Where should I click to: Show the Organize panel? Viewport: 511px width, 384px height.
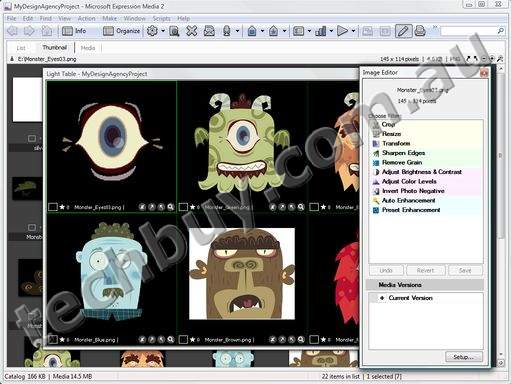(121, 31)
